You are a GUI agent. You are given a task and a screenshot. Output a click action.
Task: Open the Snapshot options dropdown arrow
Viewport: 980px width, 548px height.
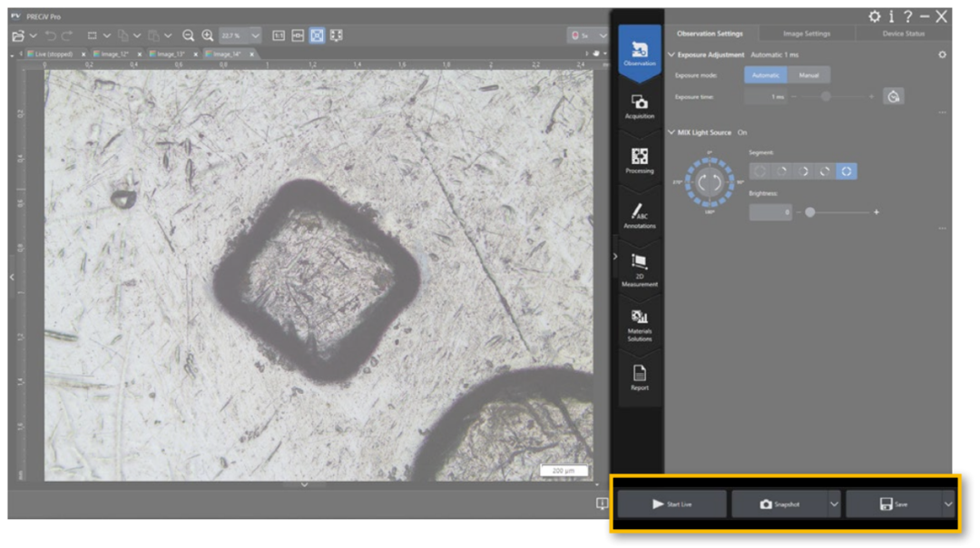834,504
